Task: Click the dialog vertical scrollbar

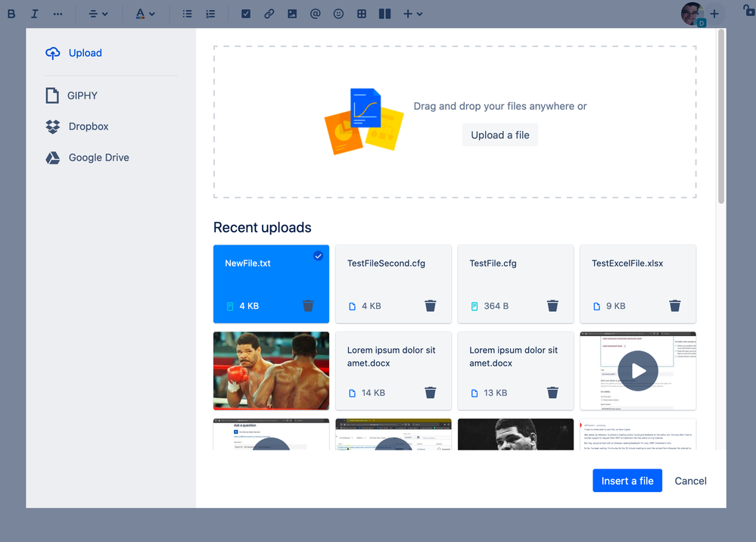Action: point(721,117)
